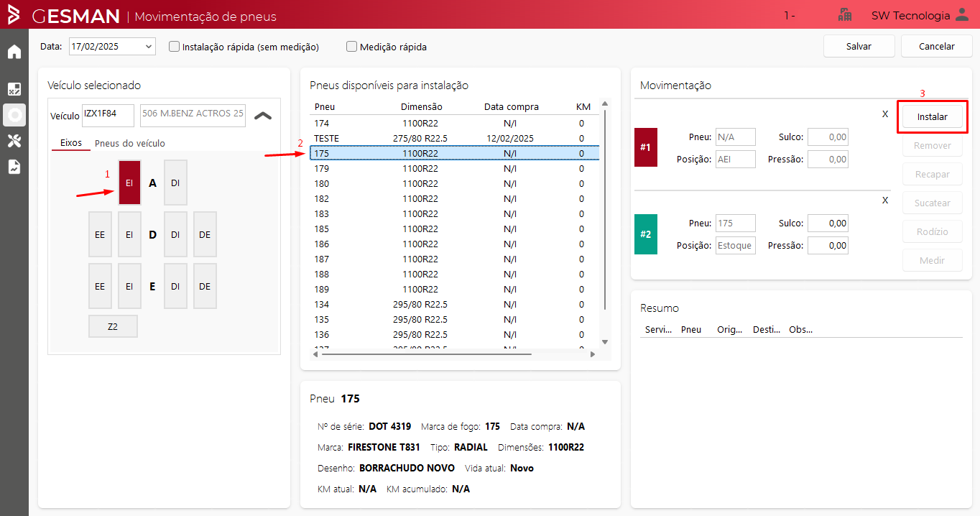Click the red #1 movement badge
Image resolution: width=980 pixels, height=516 pixels.
pyautogui.click(x=646, y=147)
